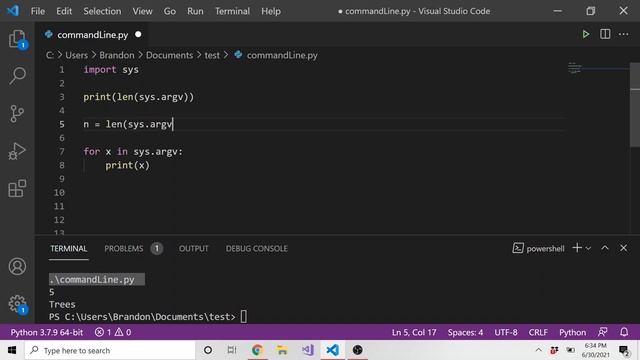Click the Documents breadcrumb segment
This screenshot has height=360, width=640.
(x=169, y=55)
